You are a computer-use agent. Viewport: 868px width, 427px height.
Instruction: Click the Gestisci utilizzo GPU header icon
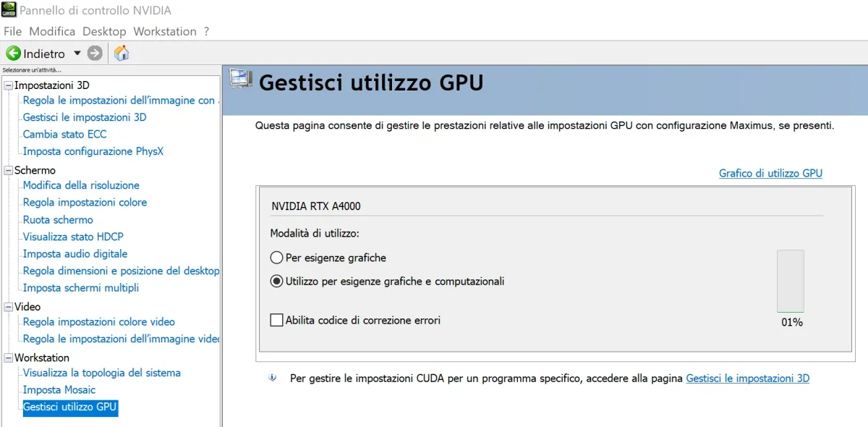tap(240, 79)
